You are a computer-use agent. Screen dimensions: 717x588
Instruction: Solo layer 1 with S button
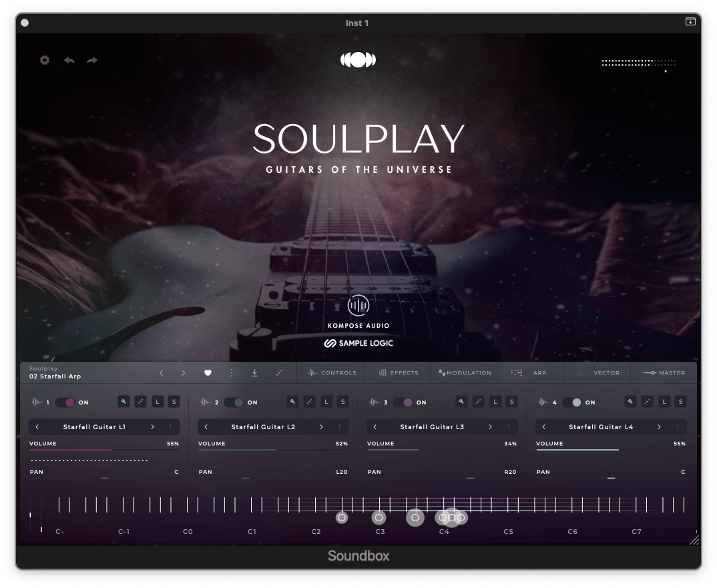click(x=174, y=402)
